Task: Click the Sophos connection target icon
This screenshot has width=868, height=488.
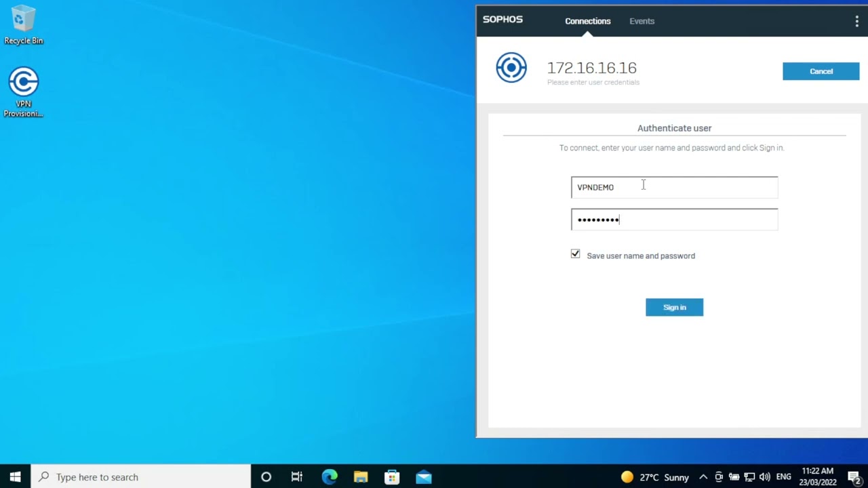Action: 511,68
